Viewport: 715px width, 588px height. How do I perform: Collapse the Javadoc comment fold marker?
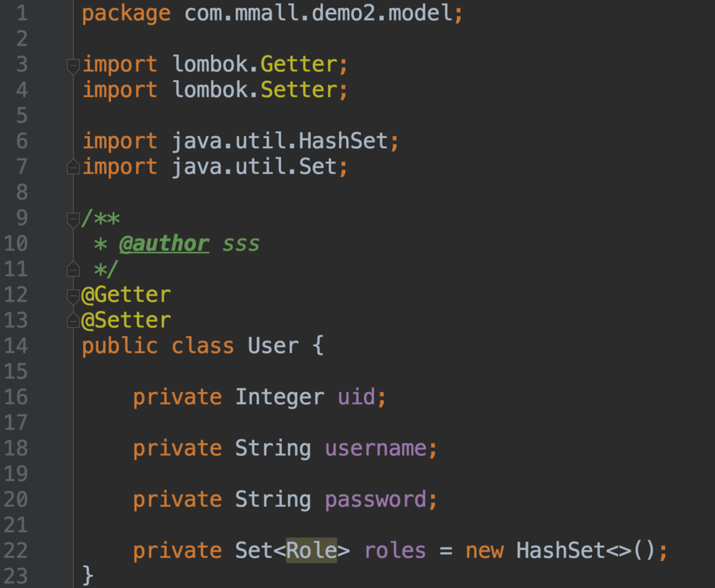[73, 219]
